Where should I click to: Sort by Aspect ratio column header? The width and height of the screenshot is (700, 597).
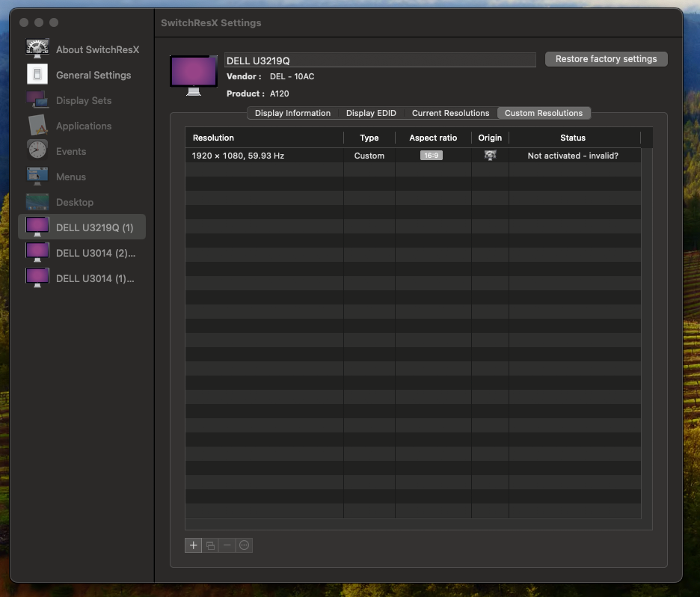point(433,138)
